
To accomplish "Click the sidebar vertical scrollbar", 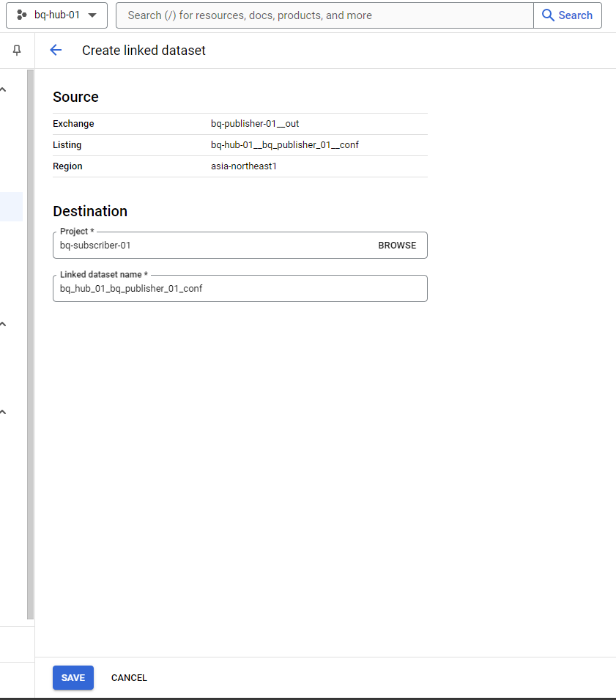I will pos(30,345).
